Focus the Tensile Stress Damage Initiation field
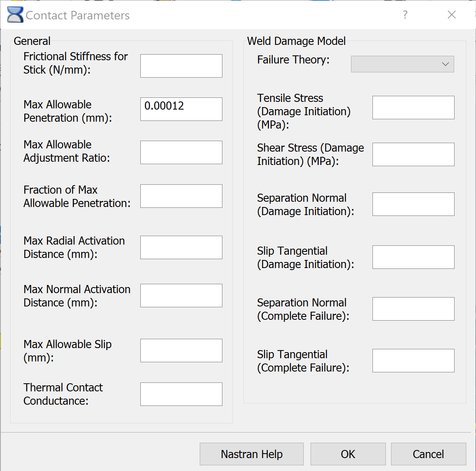 (x=413, y=108)
